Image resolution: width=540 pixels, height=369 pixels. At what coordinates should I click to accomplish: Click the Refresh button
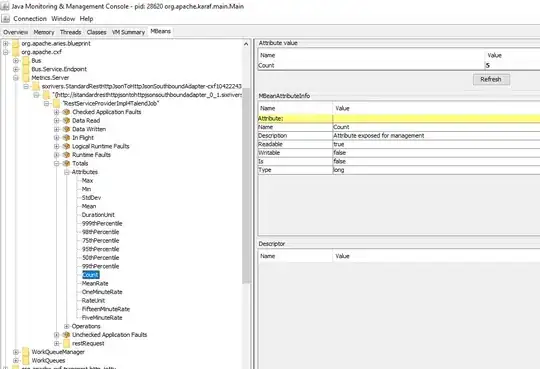[x=491, y=79]
